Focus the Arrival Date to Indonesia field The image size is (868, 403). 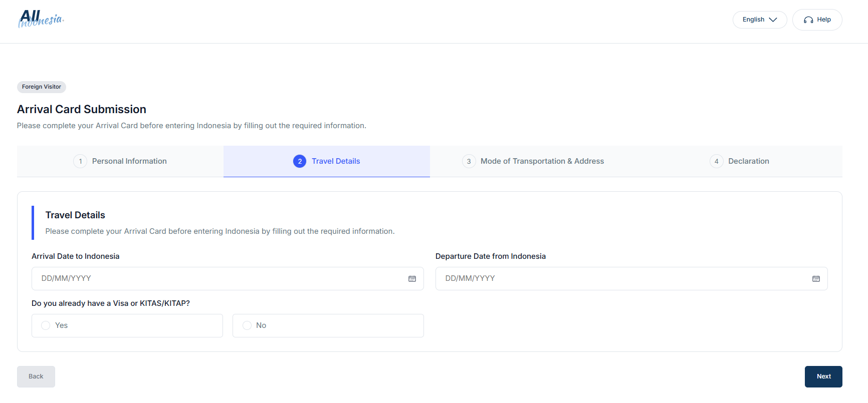(x=228, y=278)
